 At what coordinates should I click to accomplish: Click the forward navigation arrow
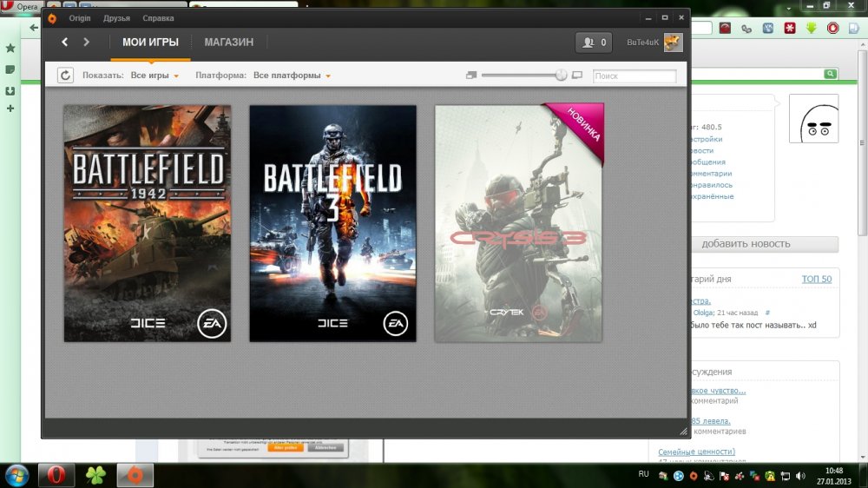(x=86, y=42)
